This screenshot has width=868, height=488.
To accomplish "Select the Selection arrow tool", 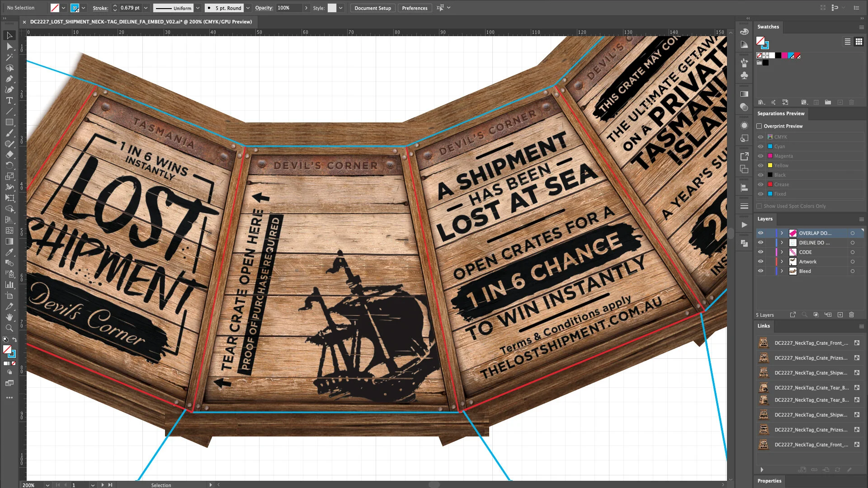I will click(9, 35).
